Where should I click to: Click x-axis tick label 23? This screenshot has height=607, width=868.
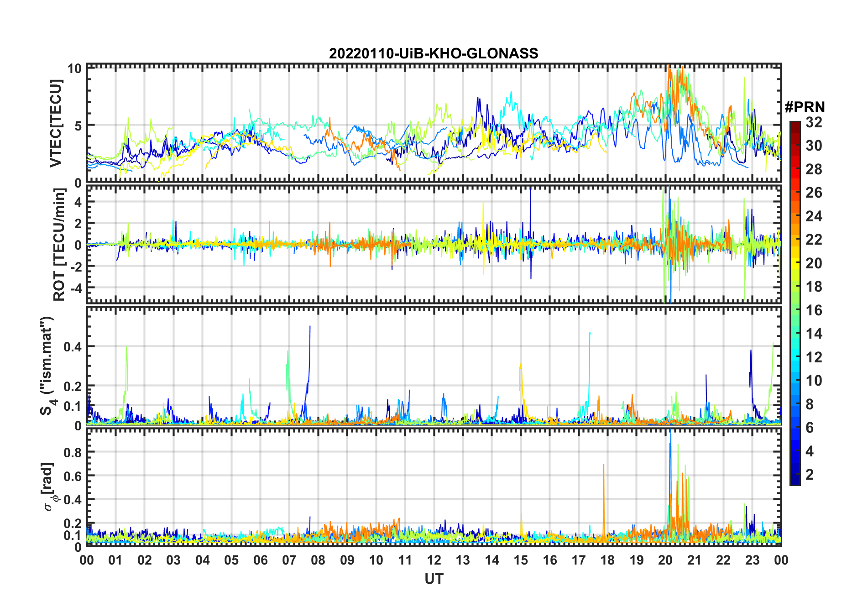pos(753,560)
